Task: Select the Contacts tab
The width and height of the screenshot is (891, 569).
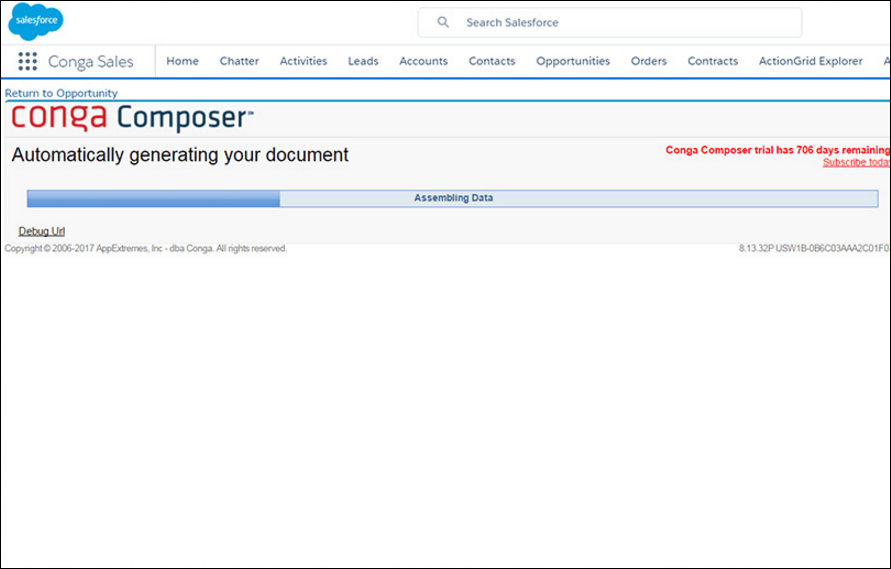Action: pos(492,61)
